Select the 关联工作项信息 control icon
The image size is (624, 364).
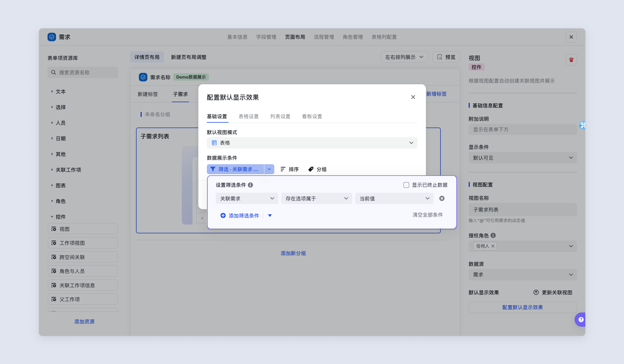click(x=54, y=285)
